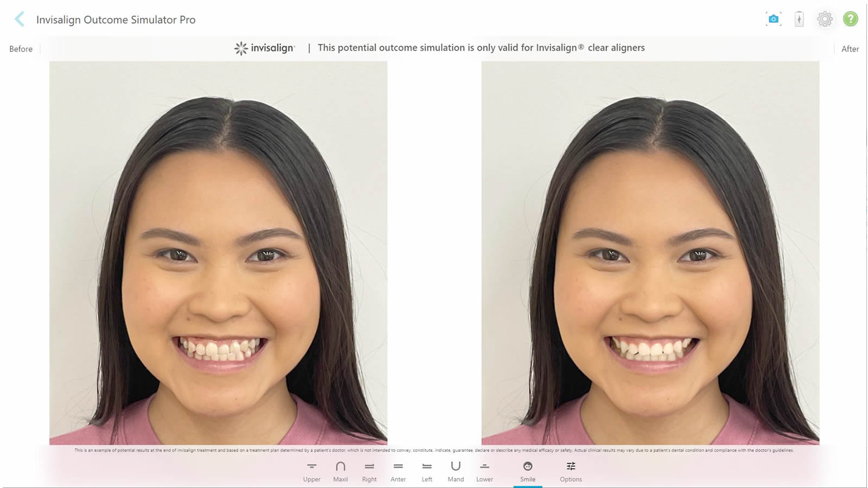Viewport: 868px width, 488px height.
Task: Select the simulated after-treatment photo
Action: [650, 253]
